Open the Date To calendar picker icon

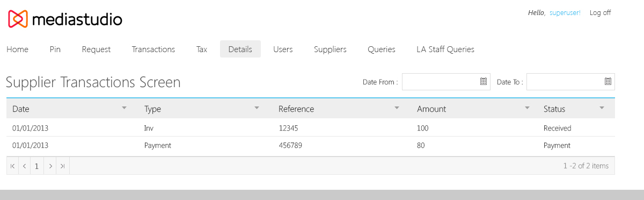pos(608,81)
